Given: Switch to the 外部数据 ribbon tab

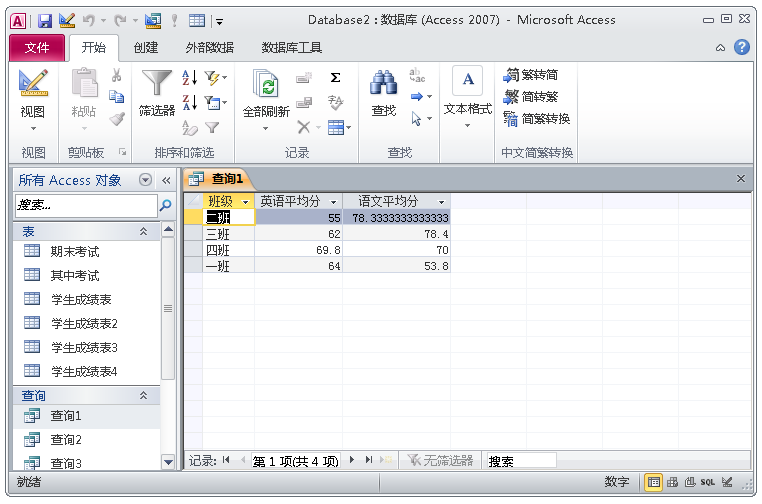Looking at the screenshot, I should pyautogui.click(x=209, y=48).
